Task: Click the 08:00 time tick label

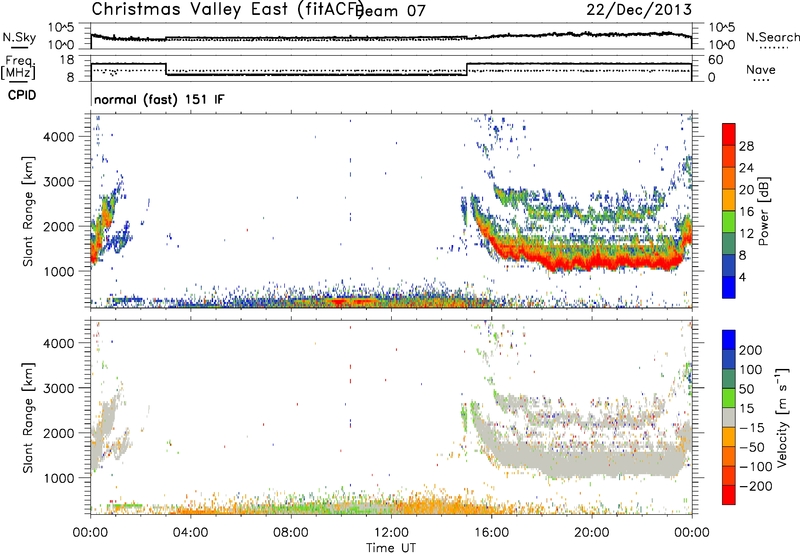Action: tap(291, 533)
